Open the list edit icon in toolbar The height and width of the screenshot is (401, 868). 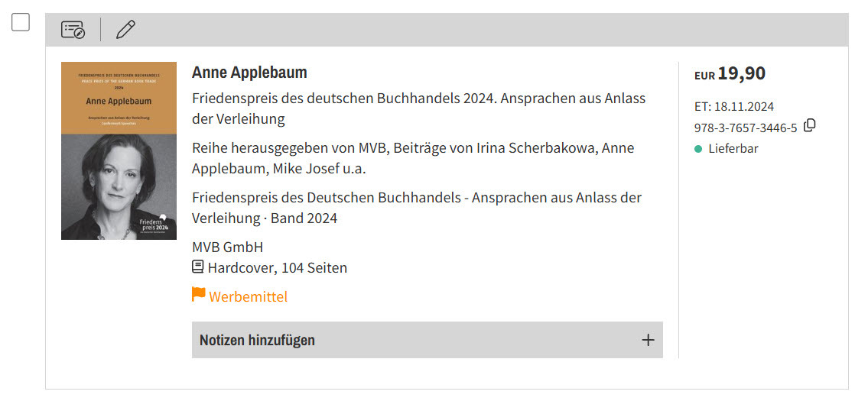pyautogui.click(x=73, y=29)
